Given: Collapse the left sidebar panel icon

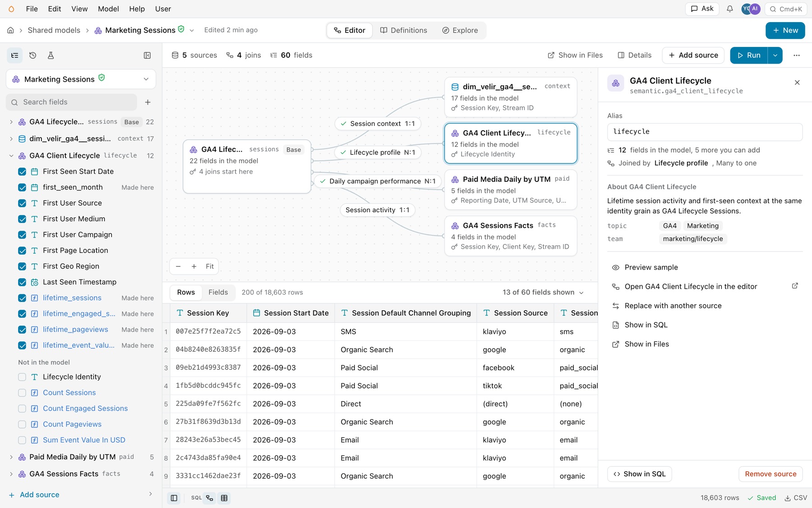Looking at the screenshot, I should (x=147, y=55).
